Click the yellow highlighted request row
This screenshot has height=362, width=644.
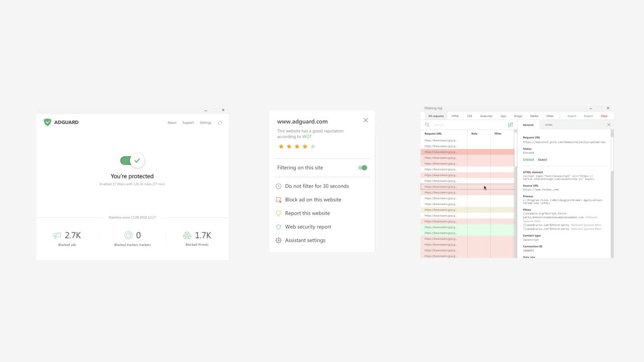point(467,210)
